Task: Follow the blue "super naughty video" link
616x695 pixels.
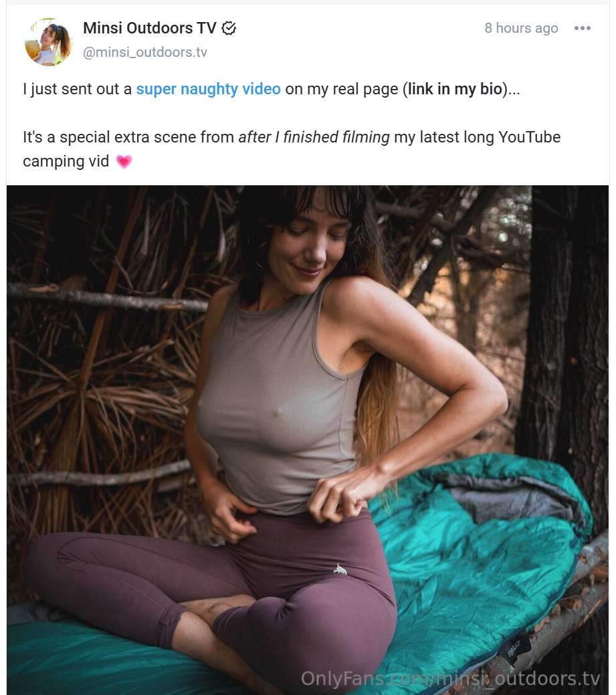Action: [x=208, y=89]
